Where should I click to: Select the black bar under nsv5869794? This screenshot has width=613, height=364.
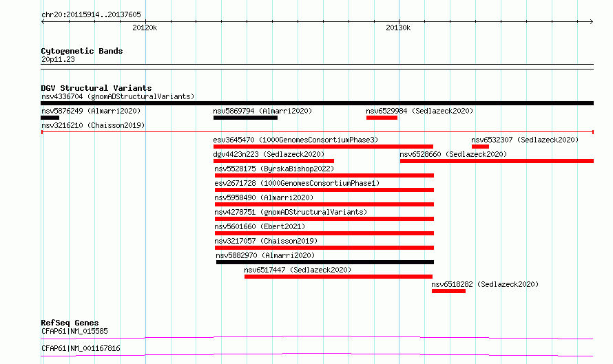point(245,118)
